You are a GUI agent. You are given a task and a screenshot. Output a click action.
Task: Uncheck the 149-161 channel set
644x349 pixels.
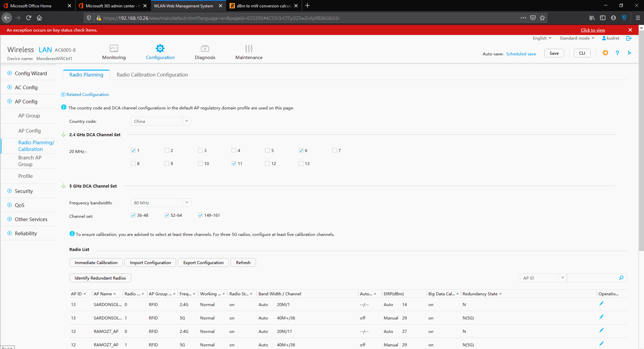click(200, 215)
